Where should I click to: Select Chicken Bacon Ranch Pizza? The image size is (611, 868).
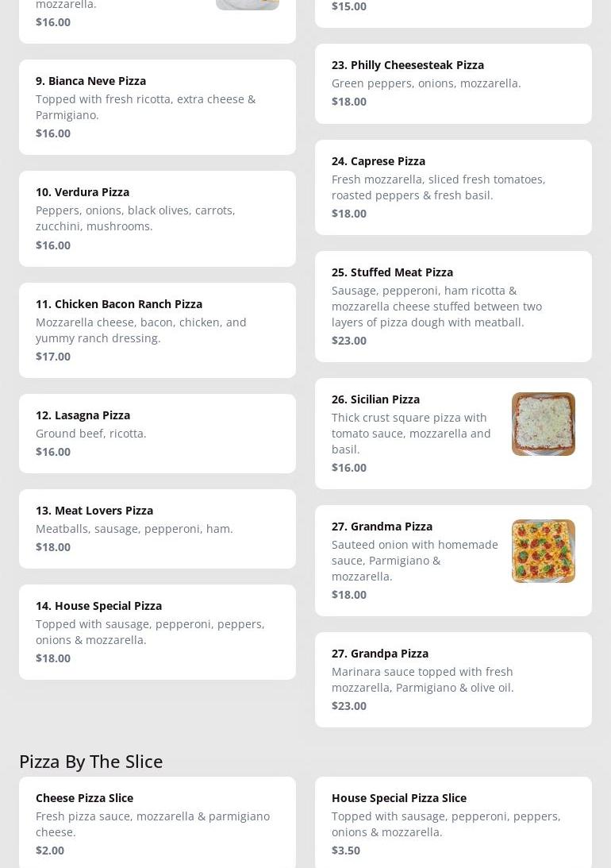coord(157,330)
